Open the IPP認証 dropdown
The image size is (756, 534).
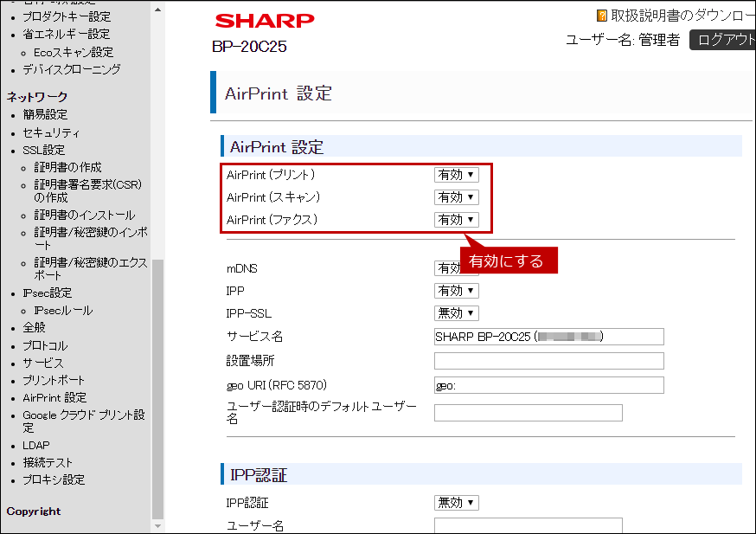(456, 503)
